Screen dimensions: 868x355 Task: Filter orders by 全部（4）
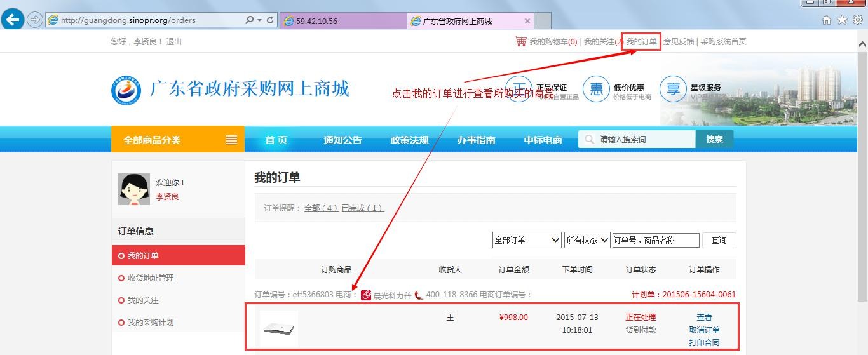(x=321, y=208)
